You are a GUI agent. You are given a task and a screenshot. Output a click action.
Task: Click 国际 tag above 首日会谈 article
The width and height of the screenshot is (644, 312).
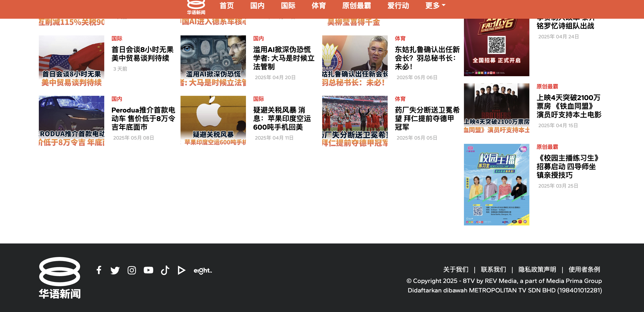tap(117, 39)
